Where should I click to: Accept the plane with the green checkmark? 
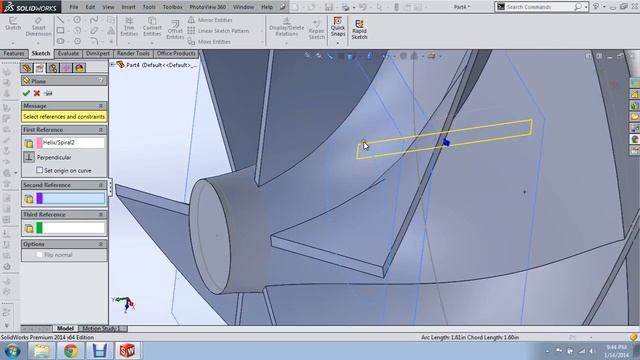(27, 93)
